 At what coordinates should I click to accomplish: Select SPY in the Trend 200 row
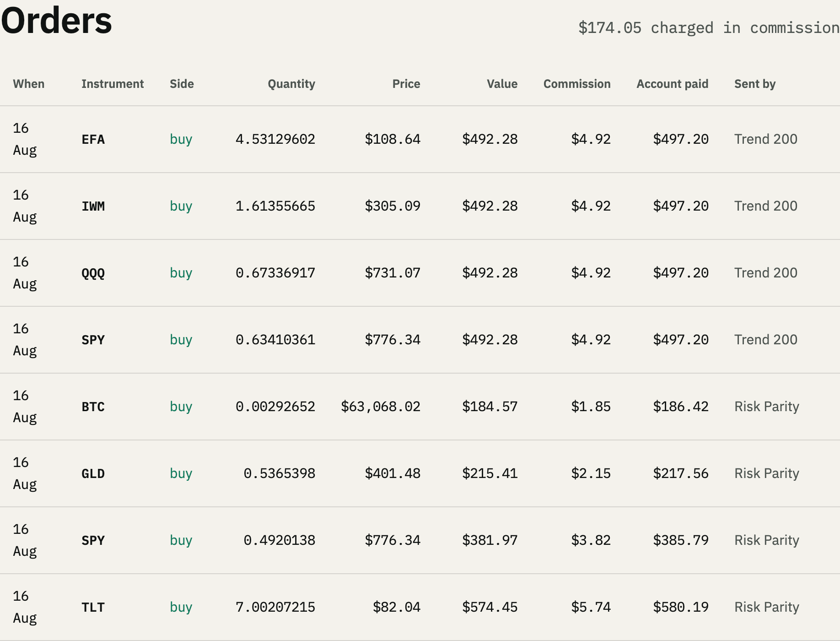point(93,340)
